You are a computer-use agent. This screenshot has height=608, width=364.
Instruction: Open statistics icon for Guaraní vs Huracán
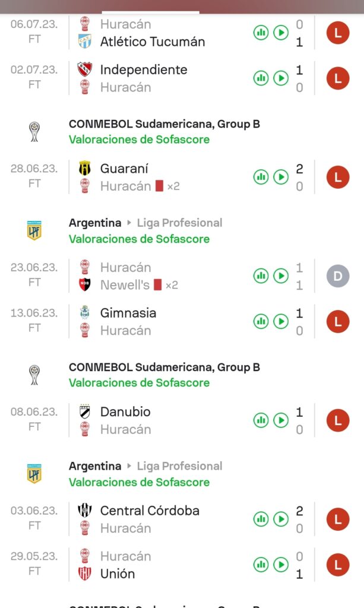[x=261, y=177]
